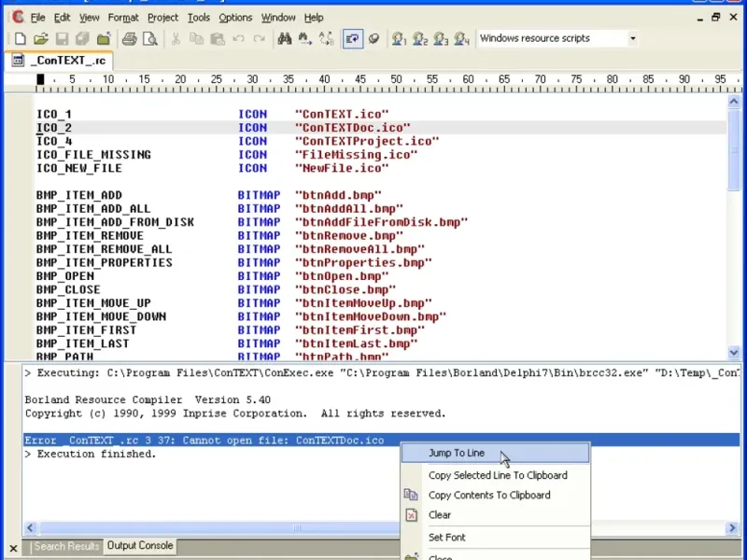The width and height of the screenshot is (747, 560).
Task: Switch to the Search Results tab
Action: (x=66, y=547)
